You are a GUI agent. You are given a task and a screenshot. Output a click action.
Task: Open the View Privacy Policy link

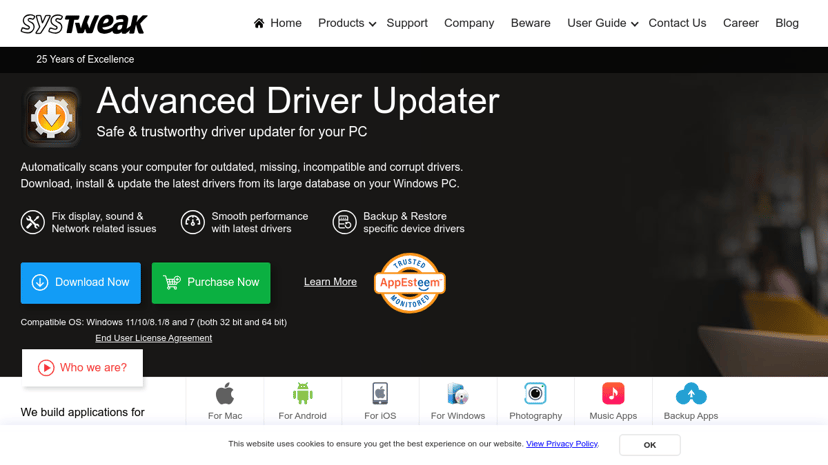click(x=562, y=444)
